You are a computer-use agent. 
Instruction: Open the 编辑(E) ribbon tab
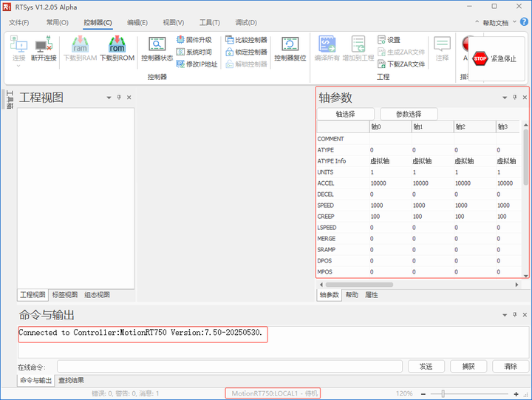click(137, 22)
